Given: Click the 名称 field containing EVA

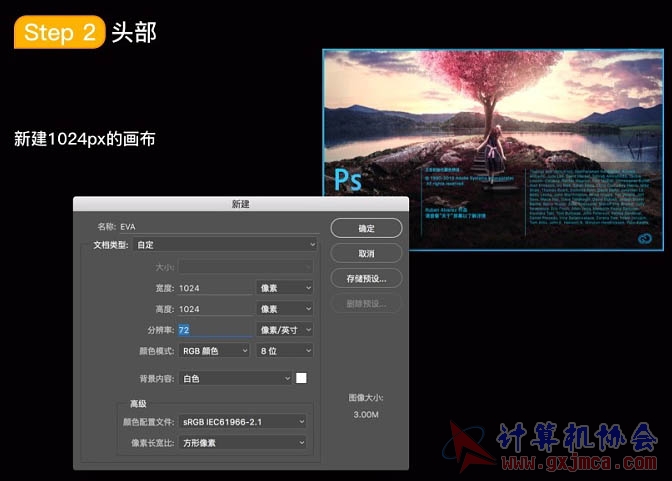Looking at the screenshot, I should [x=219, y=227].
